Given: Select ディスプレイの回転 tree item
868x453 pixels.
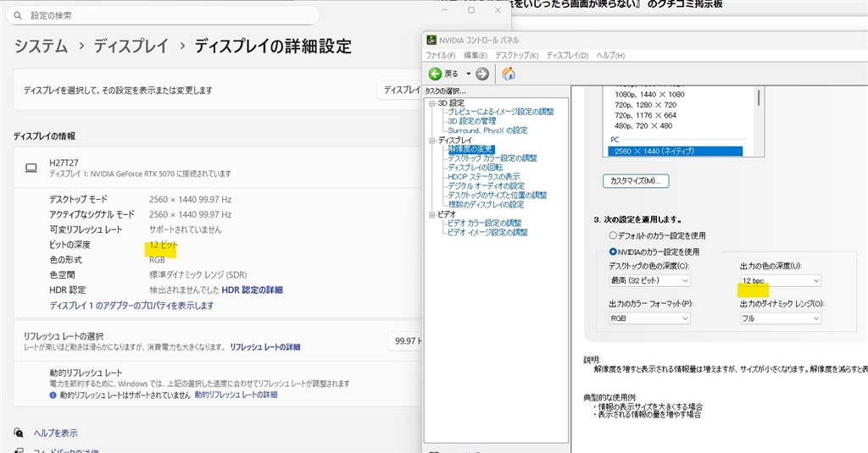Looking at the screenshot, I should 475,167.
